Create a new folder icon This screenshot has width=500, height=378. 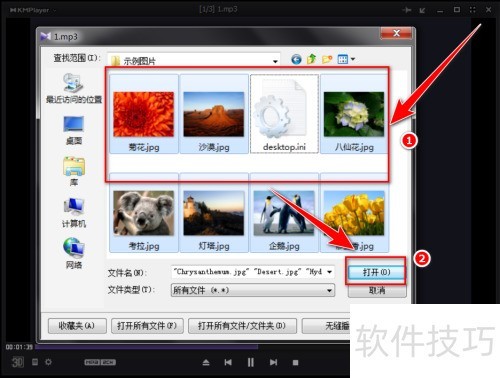pos(327,59)
